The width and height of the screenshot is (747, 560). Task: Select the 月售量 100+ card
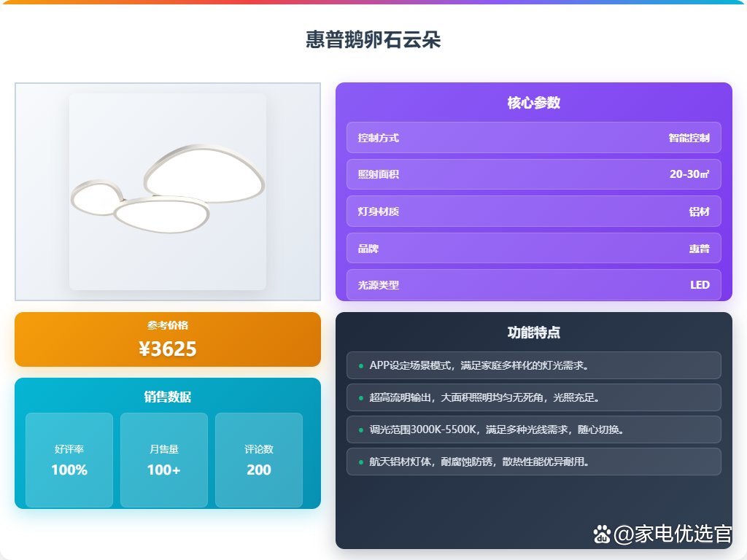click(x=164, y=460)
